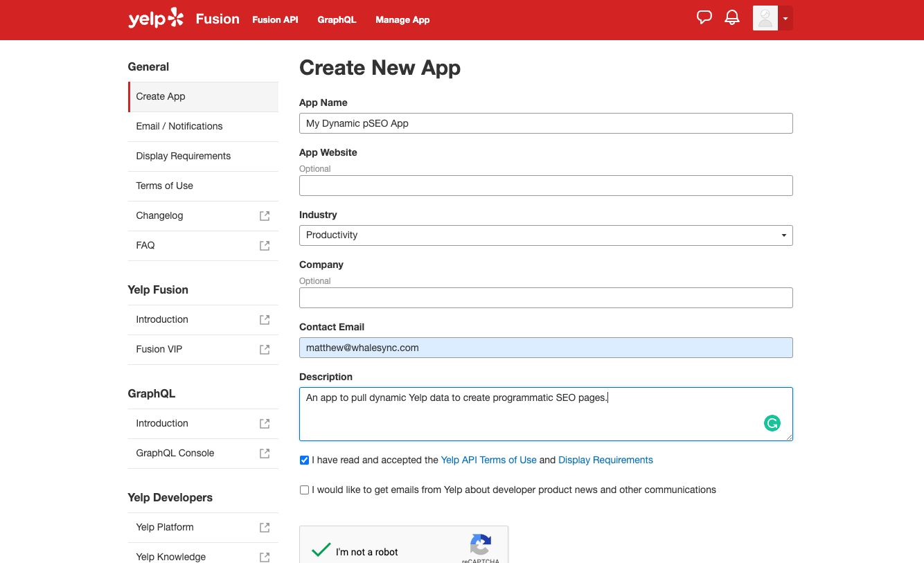Viewport: 924px width, 563px height.
Task: Follow the Display Requirements link in agreement text
Action: pos(605,460)
